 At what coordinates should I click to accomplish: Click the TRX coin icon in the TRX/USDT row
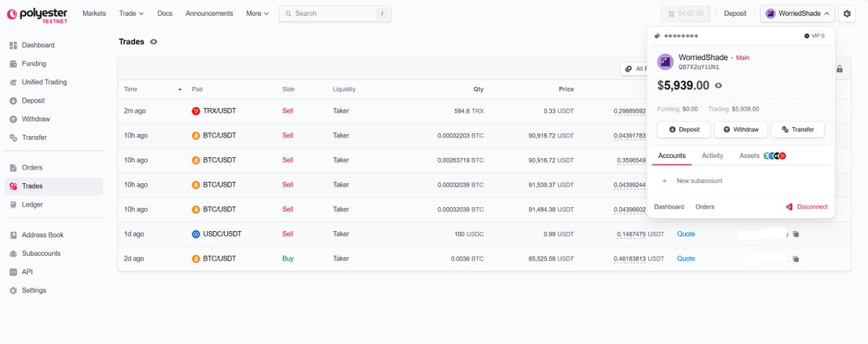(195, 111)
